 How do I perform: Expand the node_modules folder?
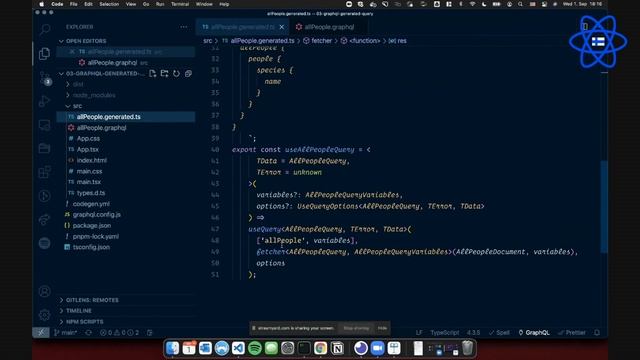click(x=94, y=95)
